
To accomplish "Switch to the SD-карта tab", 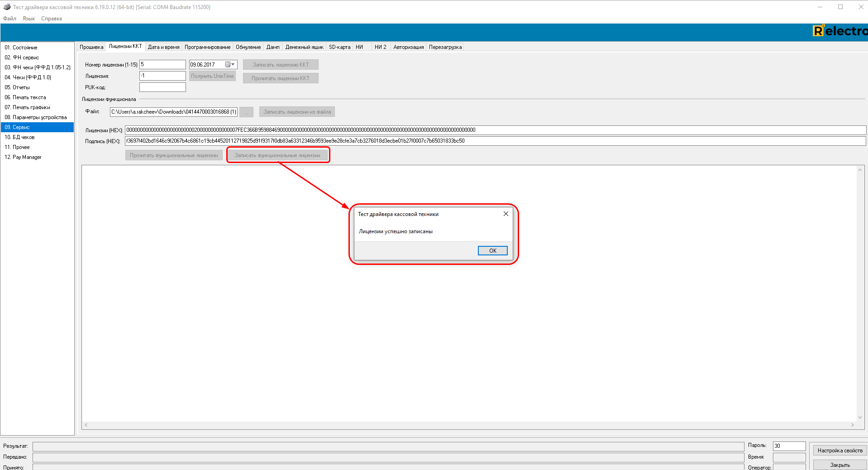I will pyautogui.click(x=339, y=47).
